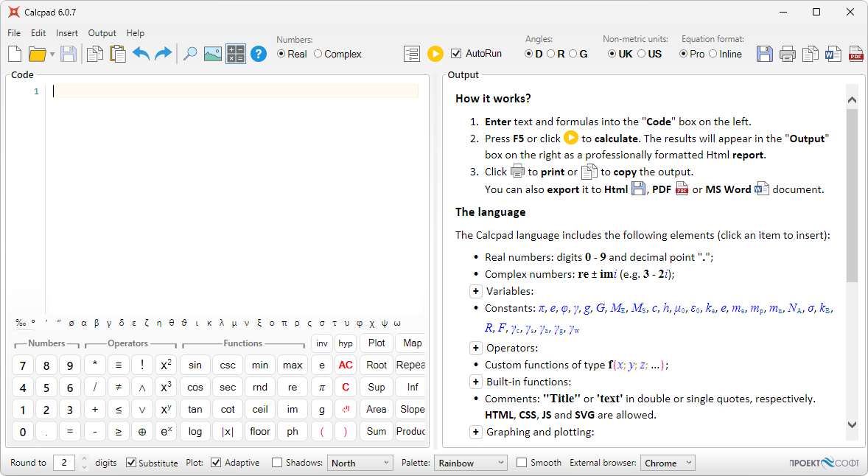Click the Round to digits input field
The image size is (868, 476).
tap(66, 463)
